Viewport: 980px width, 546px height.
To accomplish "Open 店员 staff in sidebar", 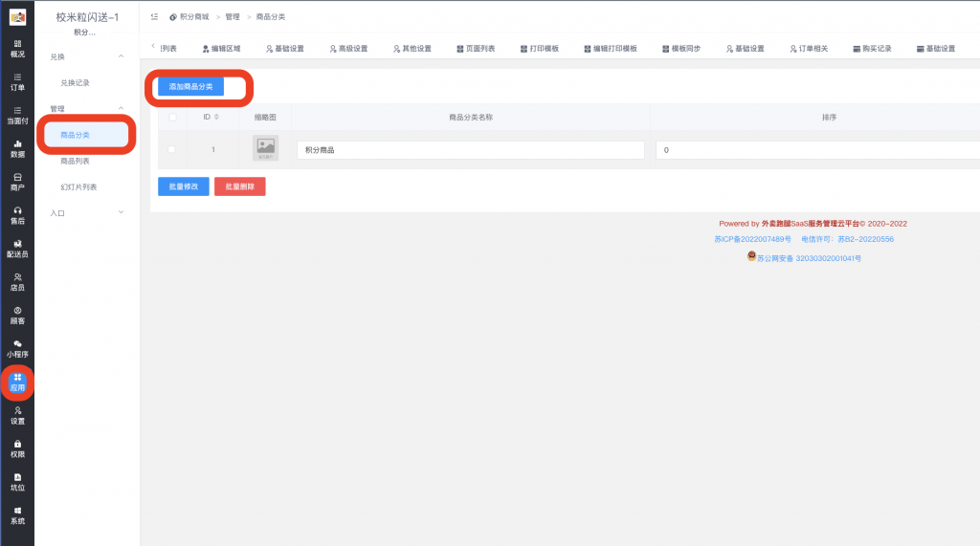I will point(17,282).
